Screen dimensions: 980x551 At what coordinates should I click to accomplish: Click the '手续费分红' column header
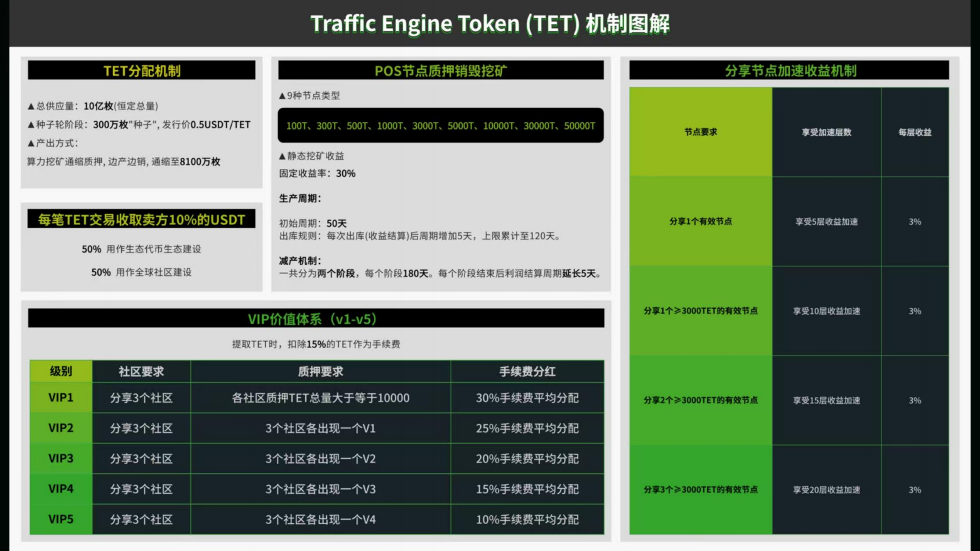(527, 371)
